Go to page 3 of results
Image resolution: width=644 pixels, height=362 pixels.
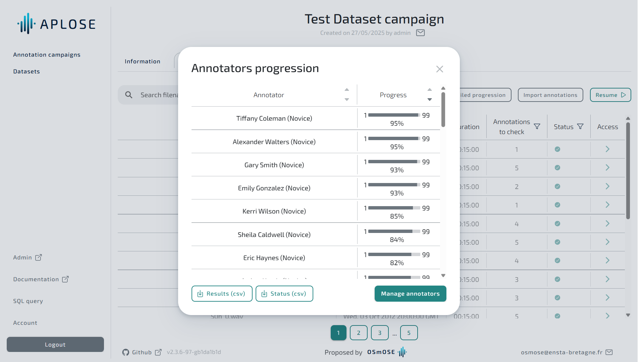click(x=380, y=333)
